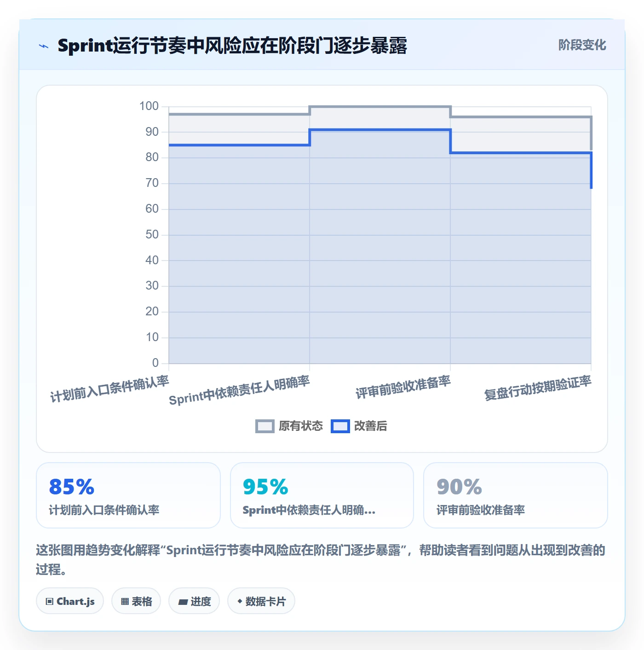The image size is (644, 650).
Task: Open the 90% 评审前验收准备率 card
Action: (516, 495)
